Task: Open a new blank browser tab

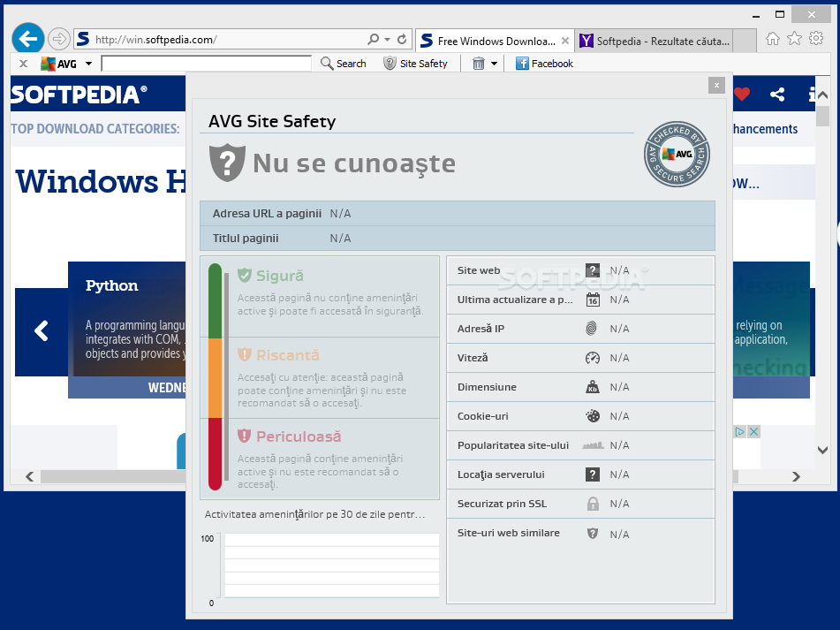Action: [745, 42]
